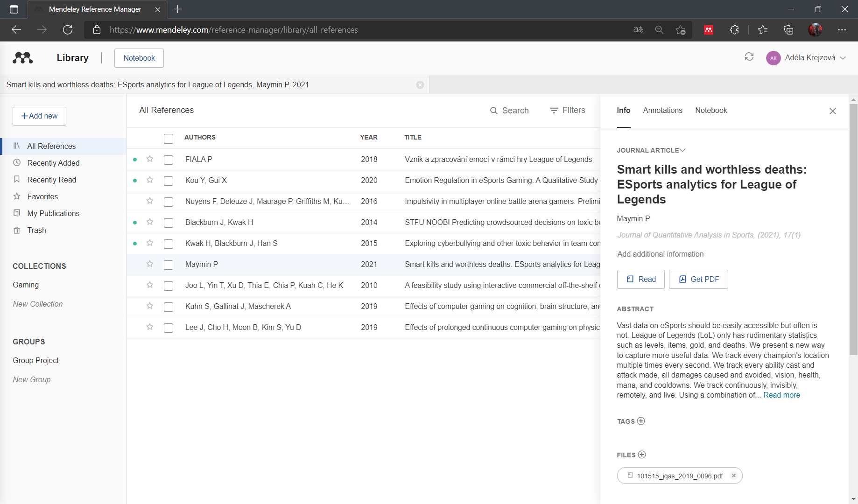This screenshot has height=504, width=858.
Task: Click the Mendeley logo icon
Action: pyautogui.click(x=23, y=58)
